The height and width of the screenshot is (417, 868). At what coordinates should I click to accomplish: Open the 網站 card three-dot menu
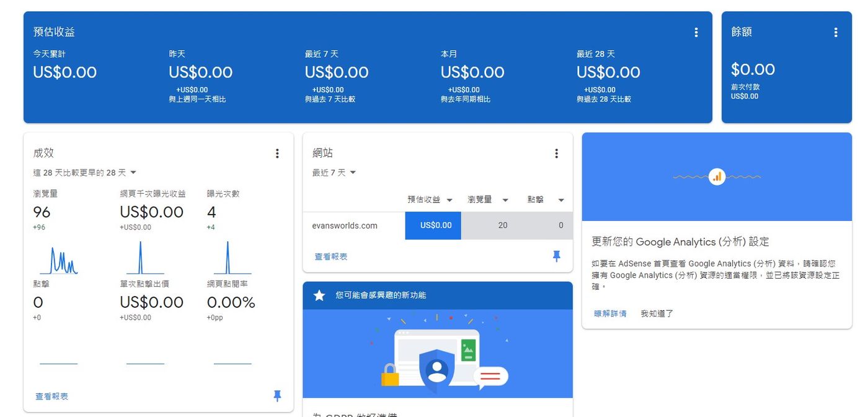pyautogui.click(x=556, y=153)
